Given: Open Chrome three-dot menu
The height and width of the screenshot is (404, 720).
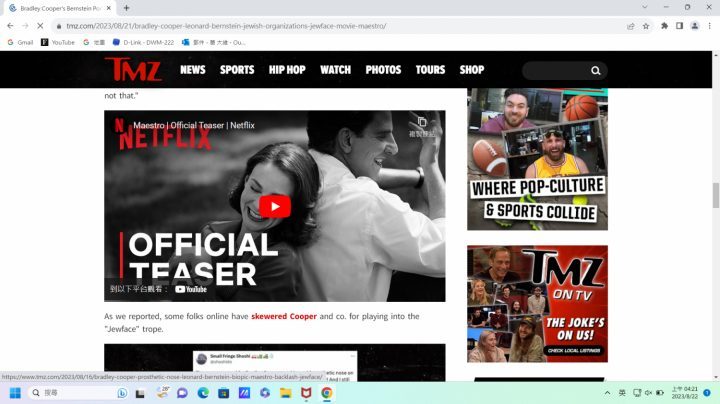Looking at the screenshot, I should click(709, 26).
